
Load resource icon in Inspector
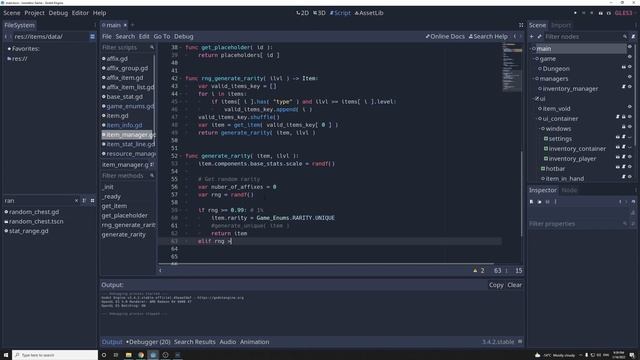tap(539, 202)
